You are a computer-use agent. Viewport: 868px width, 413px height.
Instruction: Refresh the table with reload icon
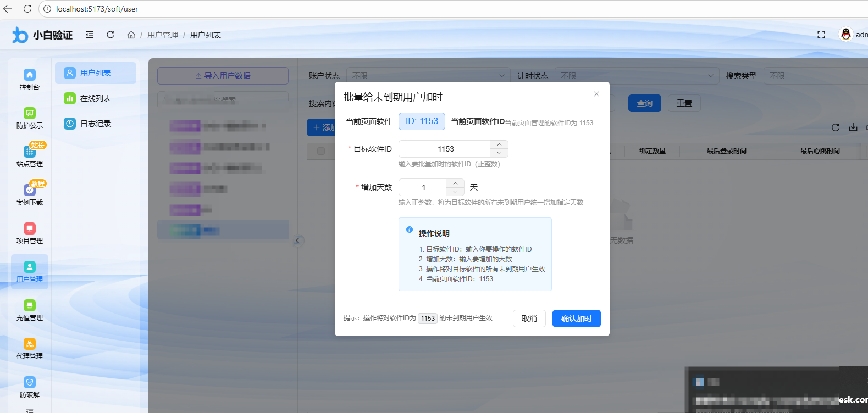pos(836,127)
